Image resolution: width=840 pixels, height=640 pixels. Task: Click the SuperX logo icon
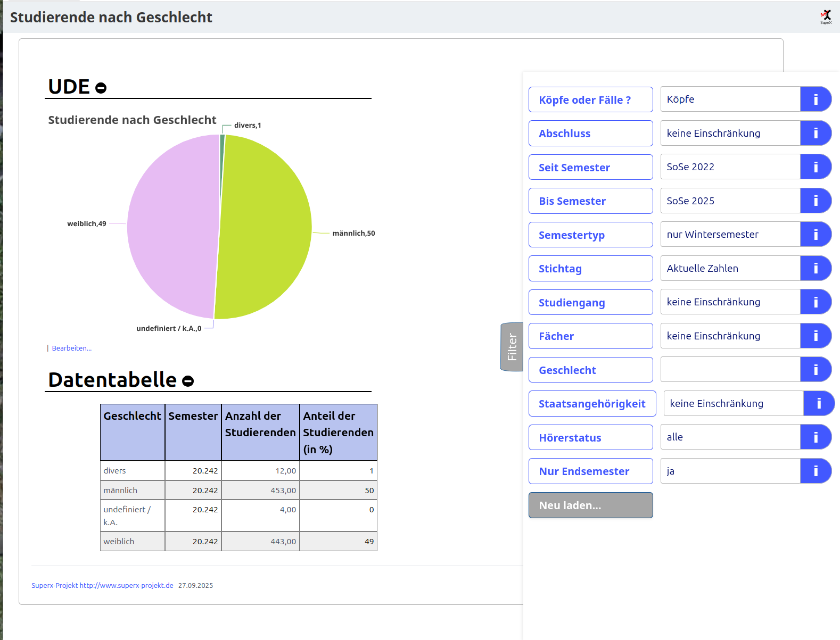(x=826, y=16)
